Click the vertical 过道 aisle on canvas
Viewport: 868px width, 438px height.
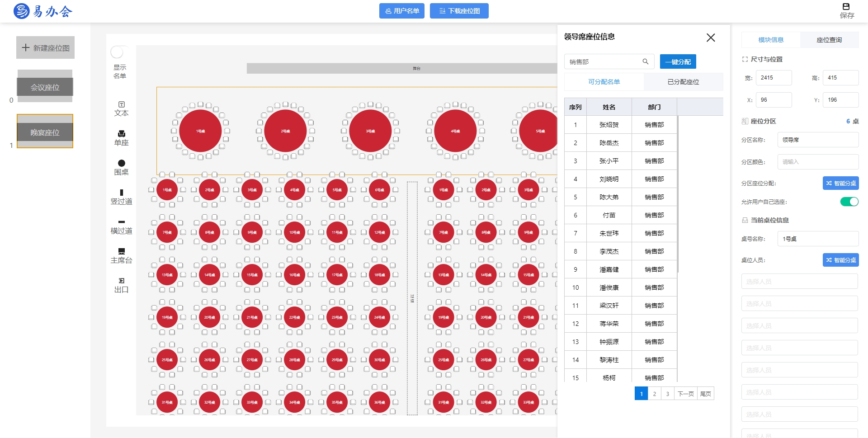[412, 298]
